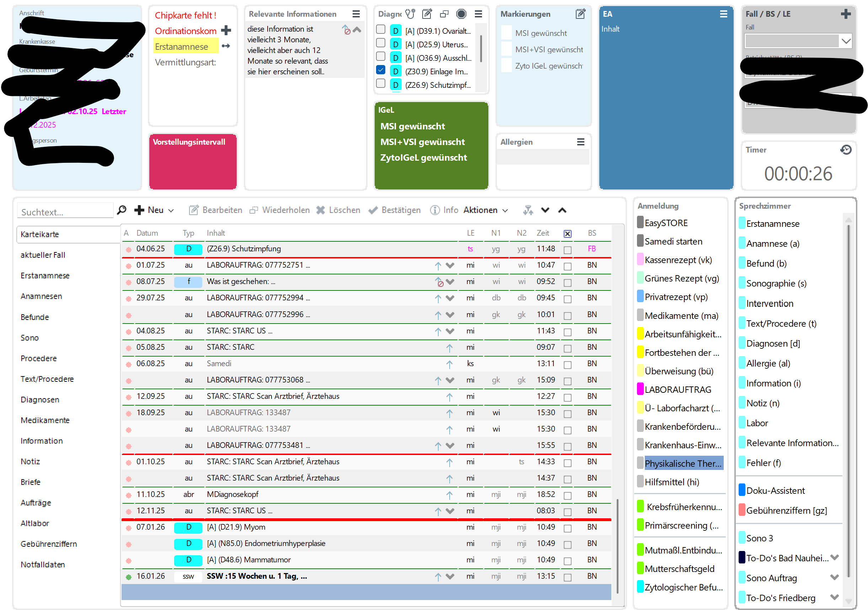
Task: Click the plus icon in Fall / BS / LE
Action: 846,14
